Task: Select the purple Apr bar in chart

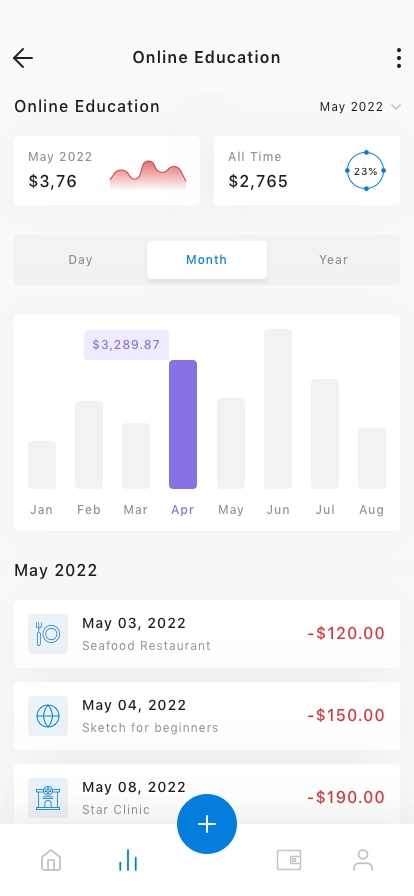Action: tap(183, 425)
